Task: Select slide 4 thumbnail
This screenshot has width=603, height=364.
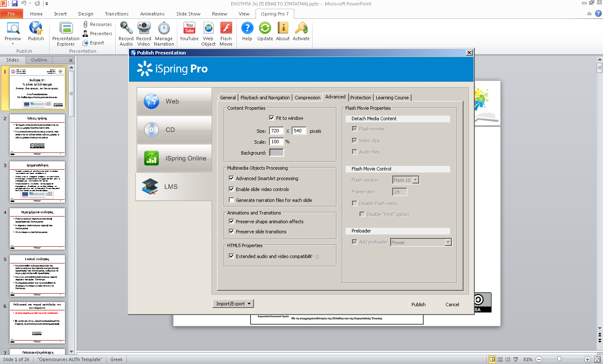Action: coord(37,229)
